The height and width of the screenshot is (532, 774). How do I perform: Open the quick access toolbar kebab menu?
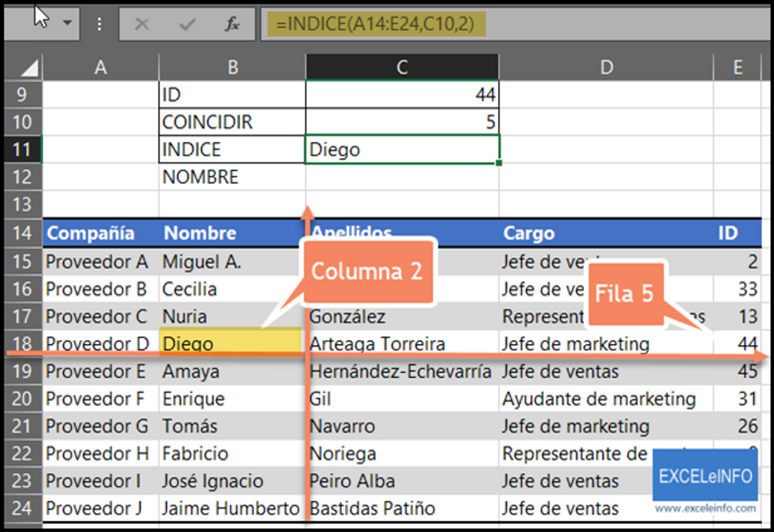coord(99,24)
